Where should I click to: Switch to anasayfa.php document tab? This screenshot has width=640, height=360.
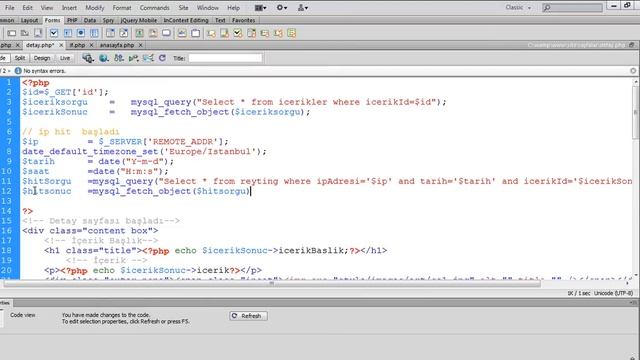click(x=117, y=45)
